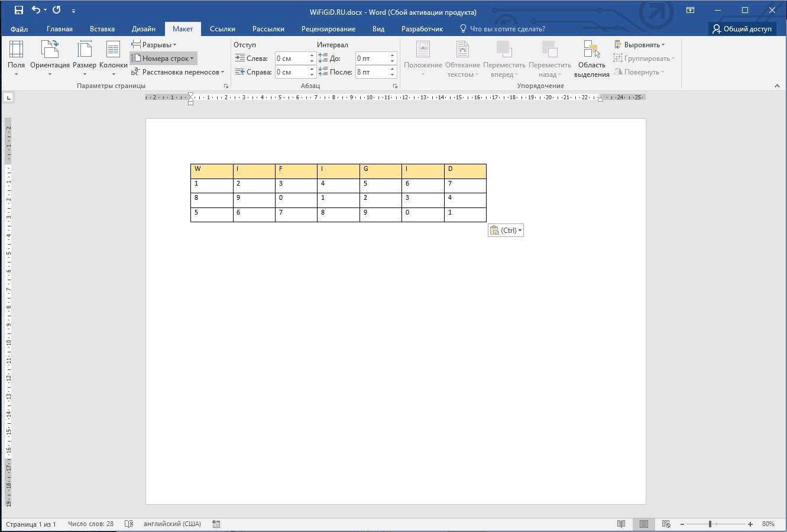Screen dimensions: 787x532
Task: Open the Разрывы breaks dropdown
Action: tap(154, 45)
